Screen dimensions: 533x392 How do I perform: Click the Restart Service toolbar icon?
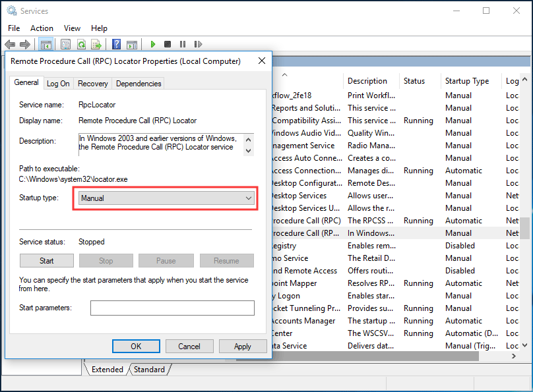[x=198, y=44]
